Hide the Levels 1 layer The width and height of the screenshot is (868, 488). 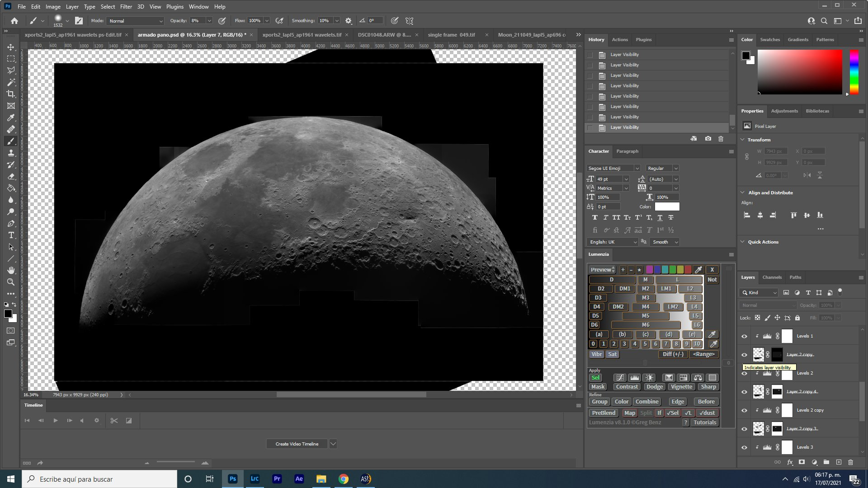point(744,336)
